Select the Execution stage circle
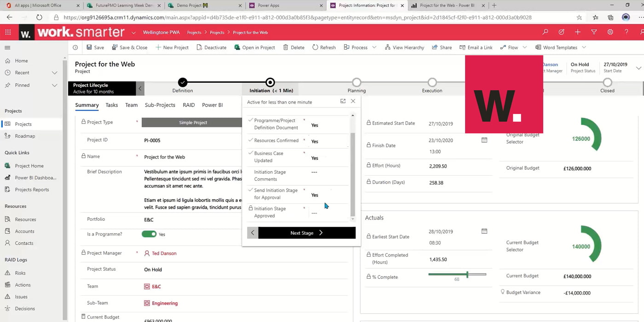The width and height of the screenshot is (644, 322). (x=432, y=82)
